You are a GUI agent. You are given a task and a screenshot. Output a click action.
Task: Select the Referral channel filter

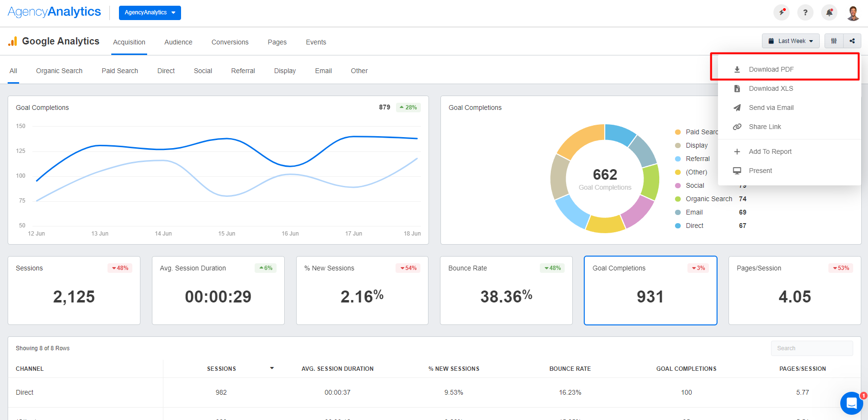point(243,71)
